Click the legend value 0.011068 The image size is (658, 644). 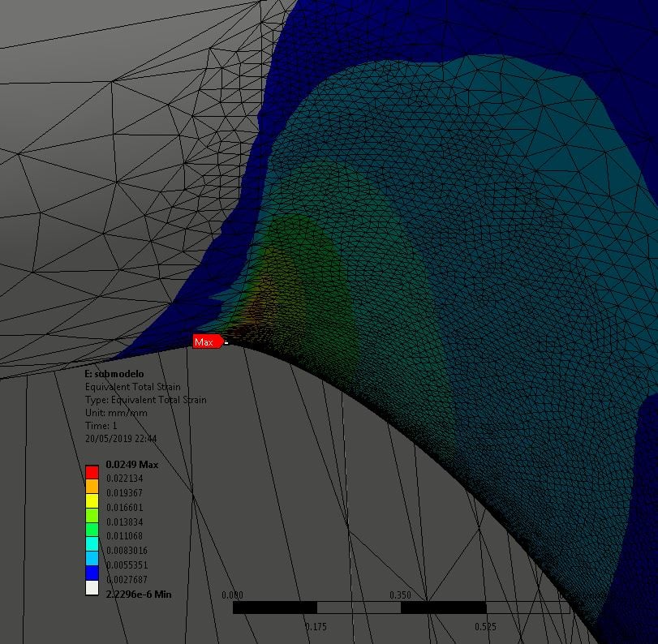tap(125, 536)
